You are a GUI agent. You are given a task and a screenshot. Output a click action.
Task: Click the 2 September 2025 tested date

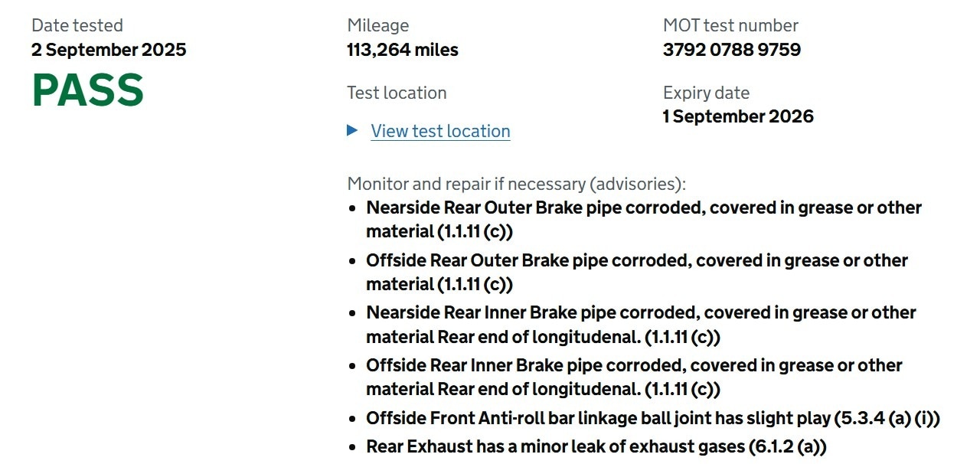pos(109,50)
